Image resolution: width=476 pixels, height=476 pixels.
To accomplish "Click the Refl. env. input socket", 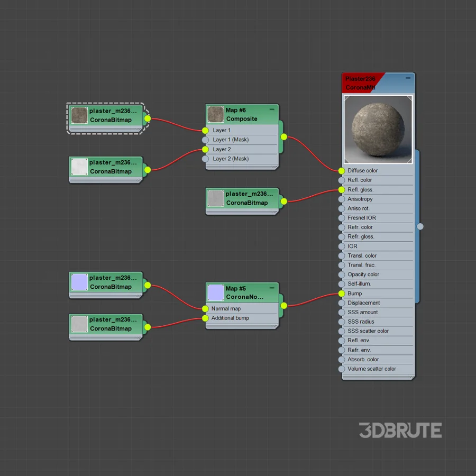I will (342, 341).
